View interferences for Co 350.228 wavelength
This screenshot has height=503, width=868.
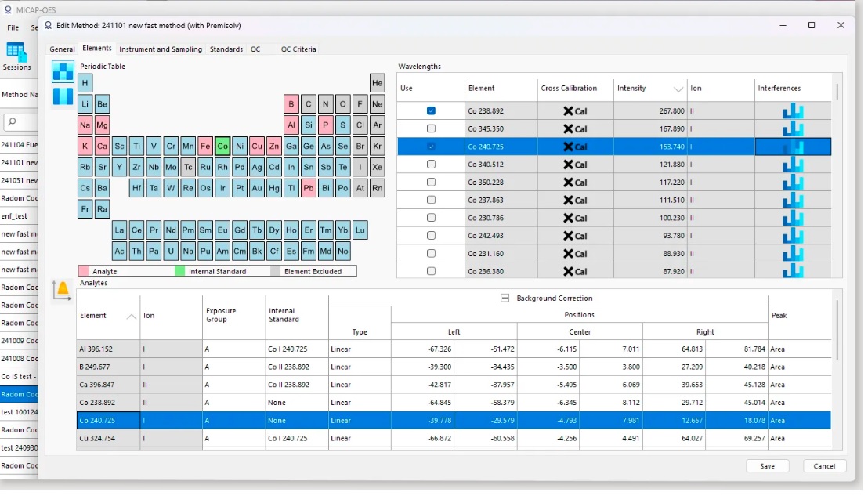[793, 183]
